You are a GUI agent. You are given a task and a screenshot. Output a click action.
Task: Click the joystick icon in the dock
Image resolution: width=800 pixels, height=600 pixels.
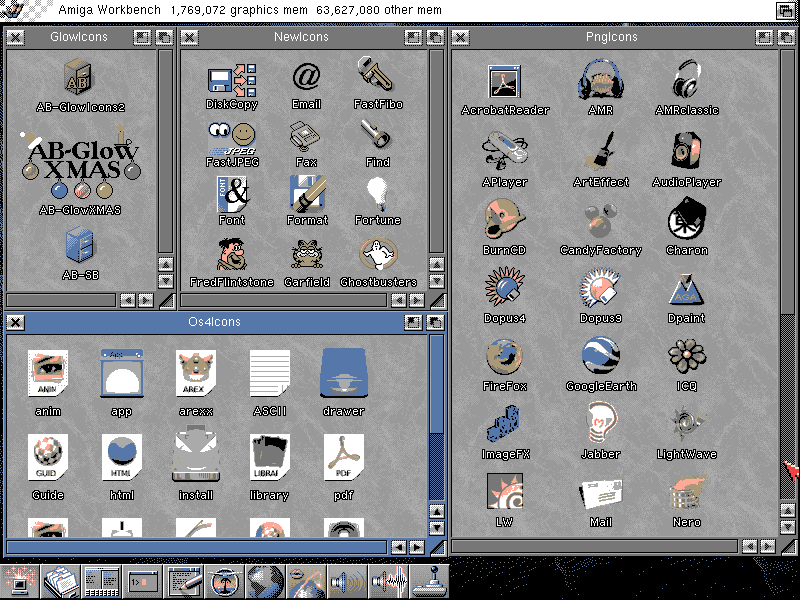pyautogui.click(x=430, y=582)
